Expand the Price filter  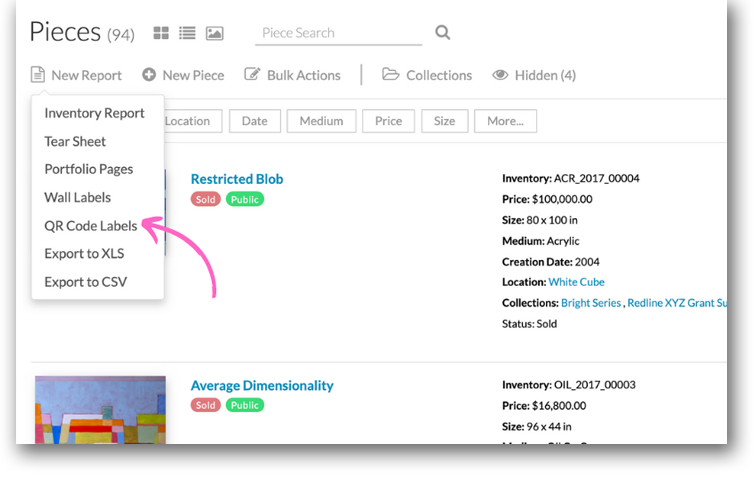click(x=388, y=121)
